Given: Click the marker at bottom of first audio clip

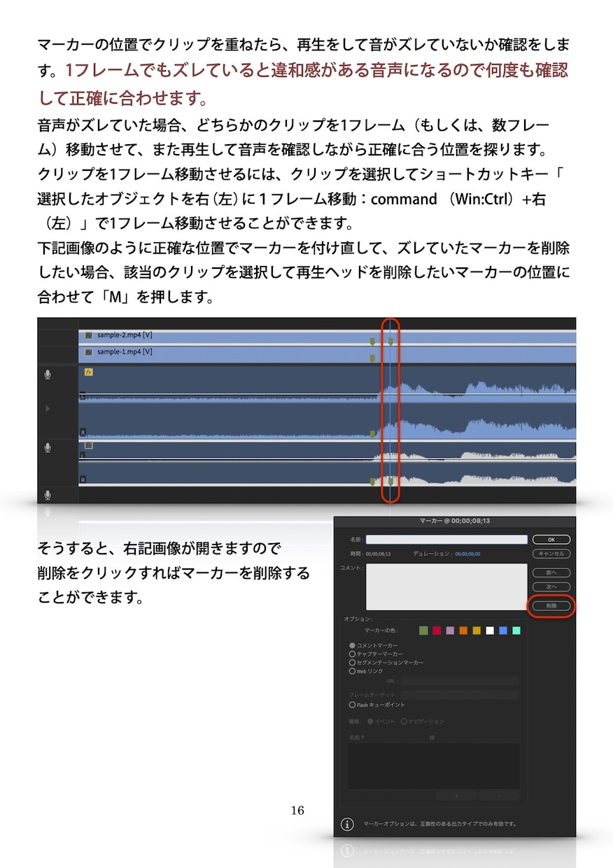Looking at the screenshot, I should tap(372, 434).
